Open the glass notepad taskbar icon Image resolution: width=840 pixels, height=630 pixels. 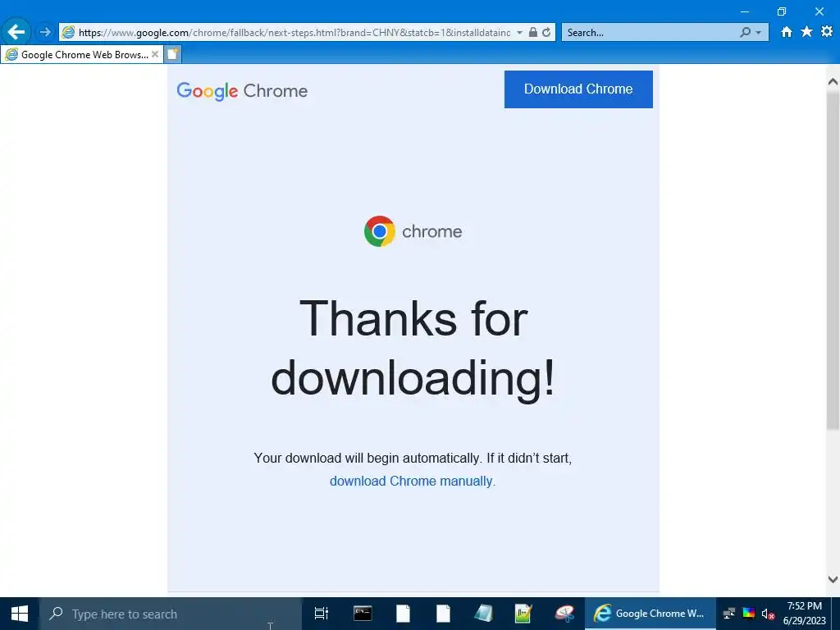(483, 614)
